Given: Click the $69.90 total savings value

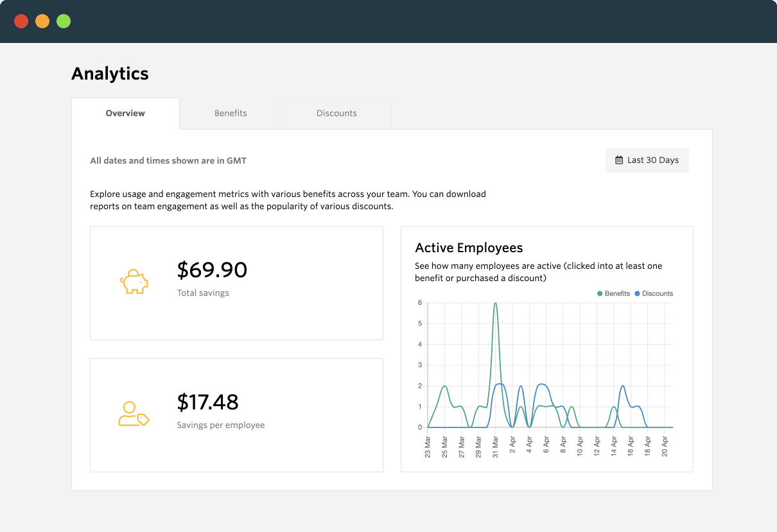Looking at the screenshot, I should [x=212, y=270].
